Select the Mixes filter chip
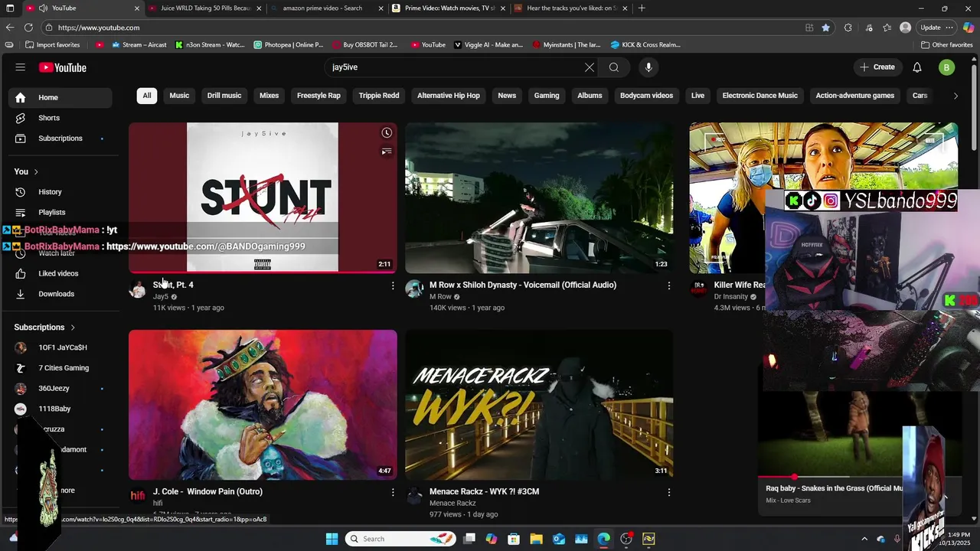The height and width of the screenshot is (551, 980). click(x=269, y=96)
